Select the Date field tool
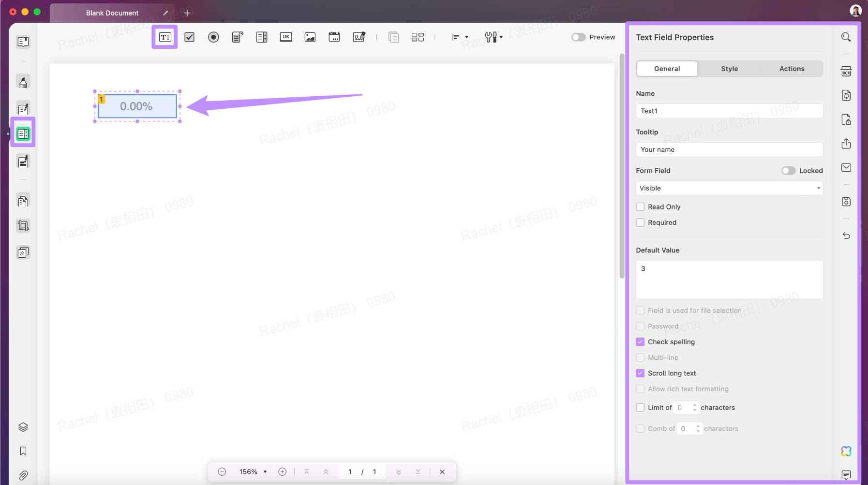 [334, 37]
